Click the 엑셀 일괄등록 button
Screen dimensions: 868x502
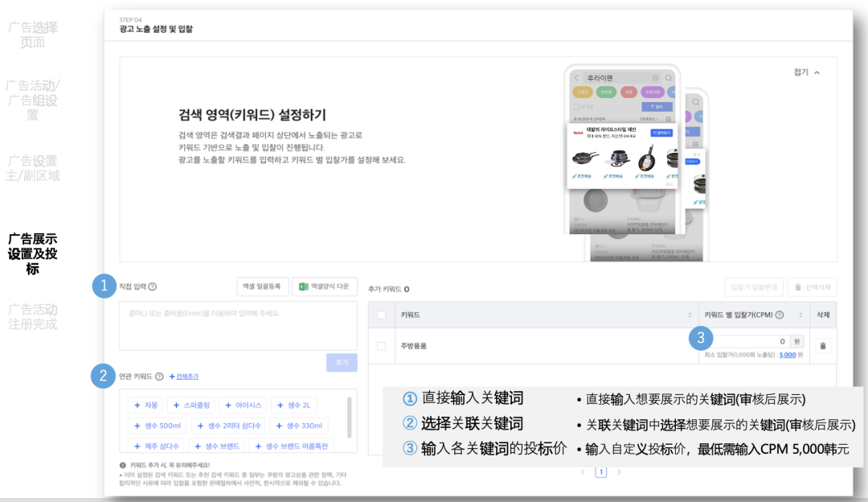tap(262, 286)
